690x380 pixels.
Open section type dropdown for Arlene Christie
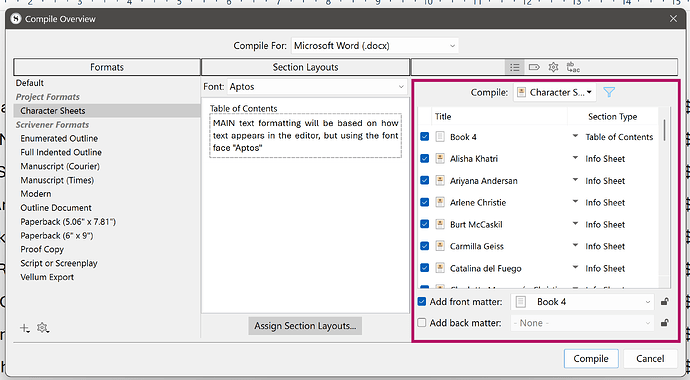click(575, 202)
